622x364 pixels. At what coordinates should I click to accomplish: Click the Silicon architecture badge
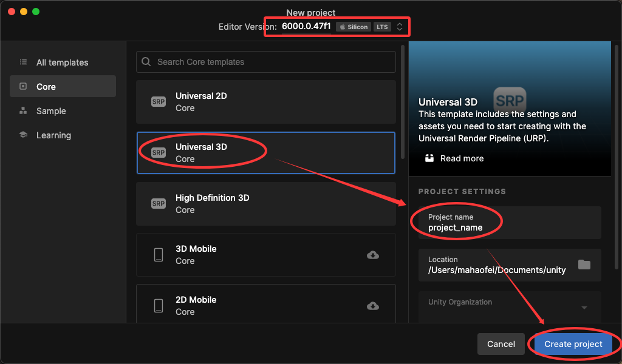[x=354, y=27]
